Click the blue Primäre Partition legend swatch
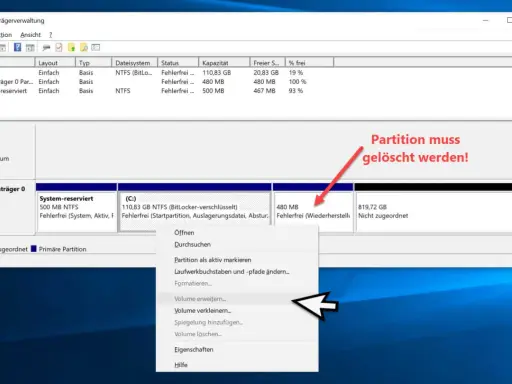The height and width of the screenshot is (384, 512). coord(34,249)
